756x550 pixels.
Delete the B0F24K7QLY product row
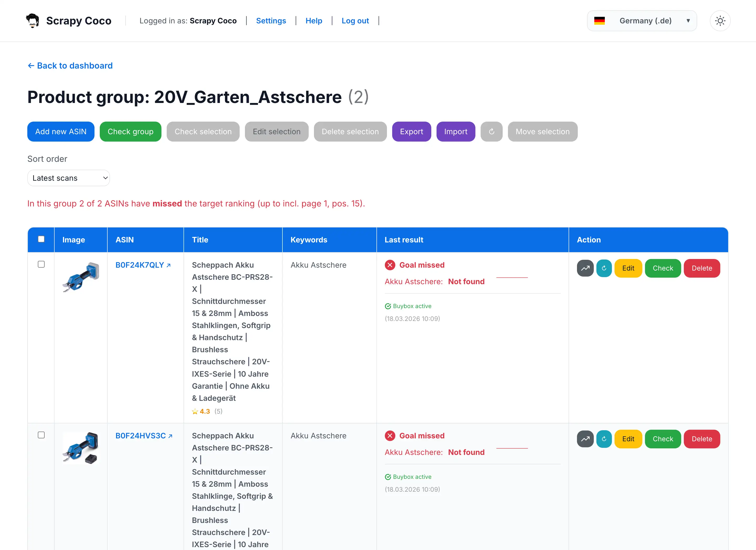pyautogui.click(x=702, y=268)
